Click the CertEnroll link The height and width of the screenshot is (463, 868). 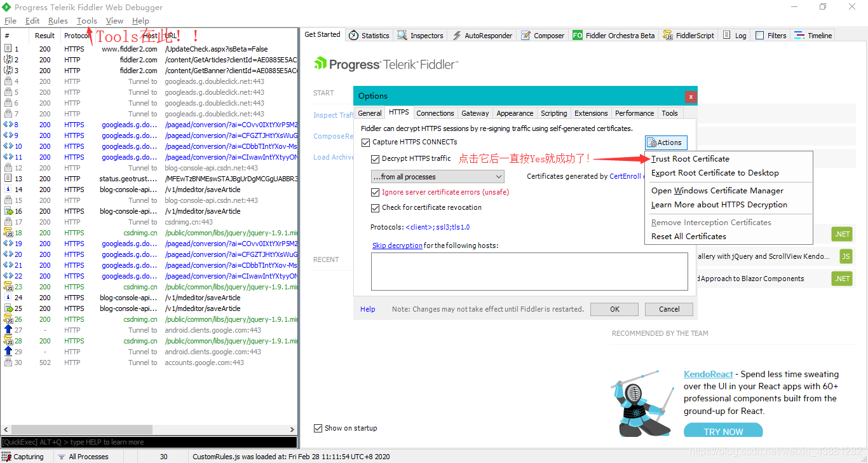(x=625, y=176)
